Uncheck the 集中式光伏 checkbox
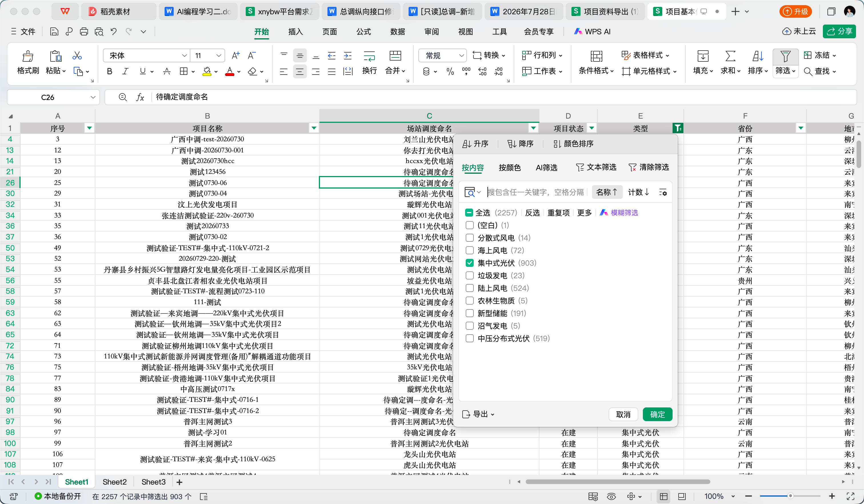 tap(470, 263)
